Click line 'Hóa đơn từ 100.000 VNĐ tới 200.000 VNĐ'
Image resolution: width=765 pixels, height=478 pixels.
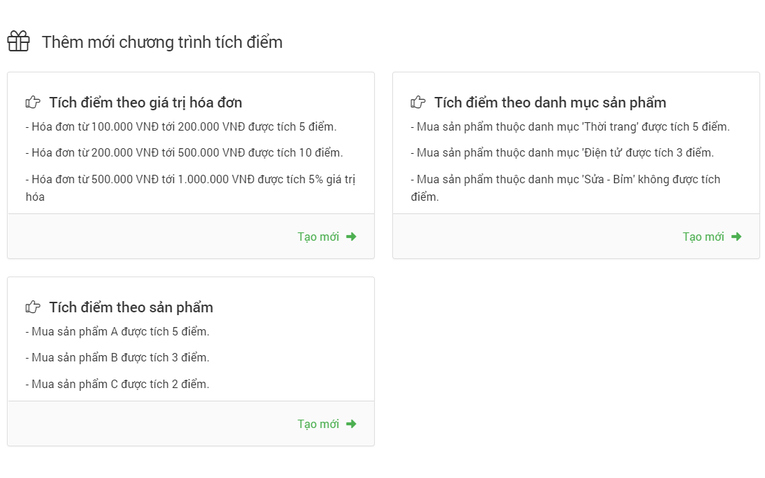click(181, 127)
